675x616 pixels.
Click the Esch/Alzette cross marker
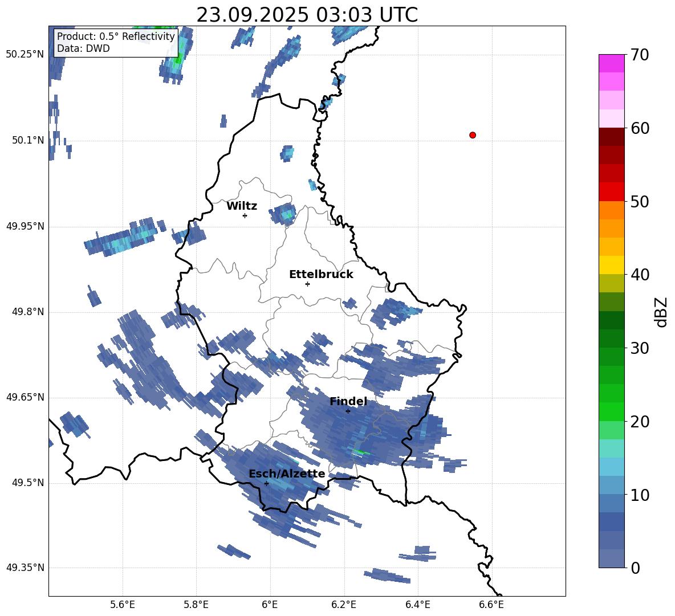pyautogui.click(x=266, y=483)
